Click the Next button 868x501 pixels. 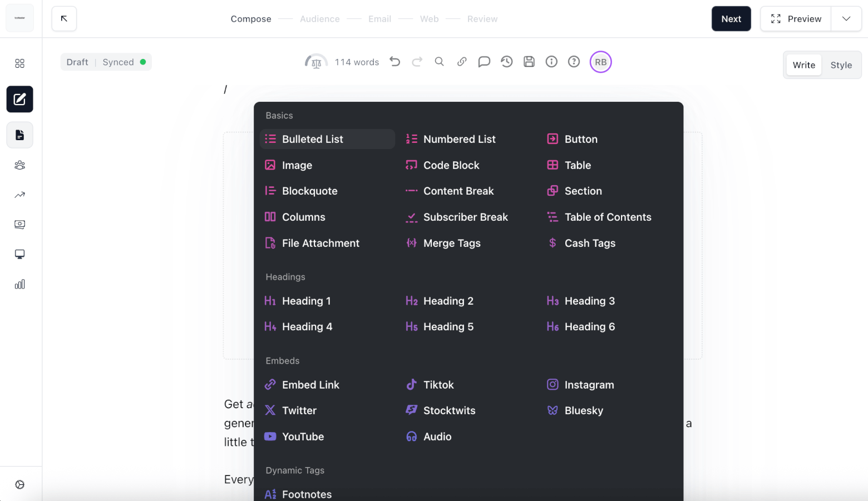[731, 18]
